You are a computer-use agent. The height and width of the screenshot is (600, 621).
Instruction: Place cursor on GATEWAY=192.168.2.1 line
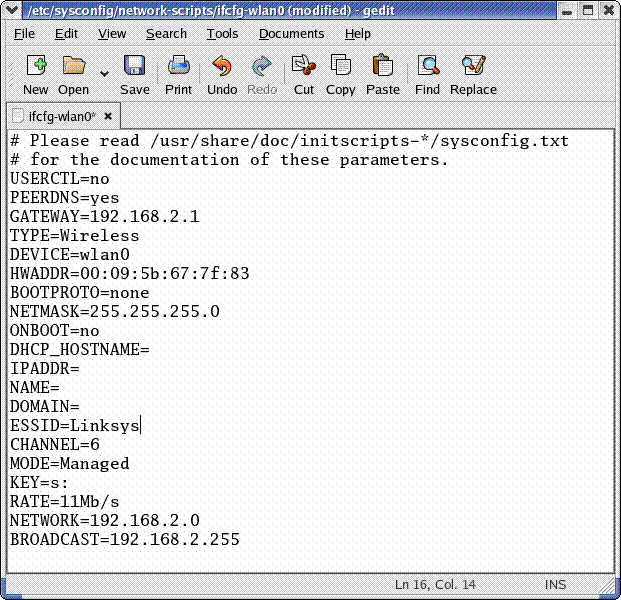coord(105,217)
